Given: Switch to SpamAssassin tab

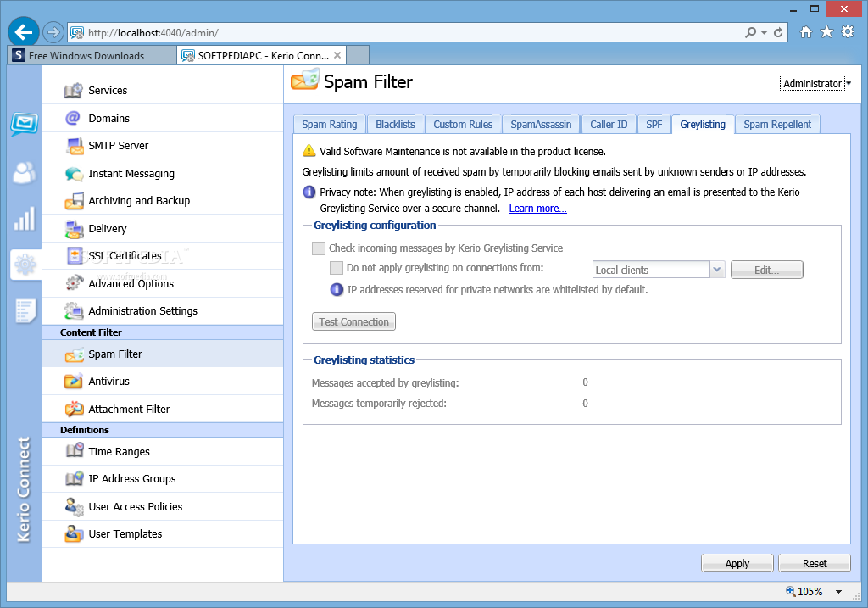Looking at the screenshot, I should pyautogui.click(x=541, y=125).
